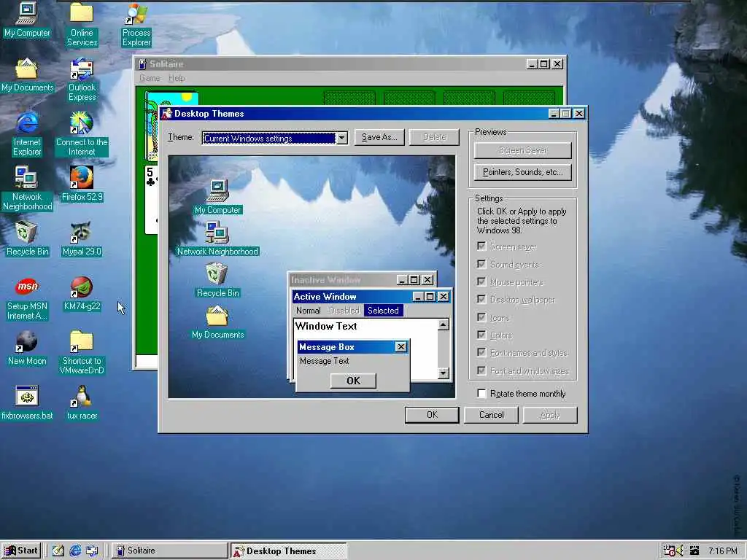This screenshot has width=747, height=560.
Task: Switch to Solitaire taskbar button
Action: coord(169,551)
